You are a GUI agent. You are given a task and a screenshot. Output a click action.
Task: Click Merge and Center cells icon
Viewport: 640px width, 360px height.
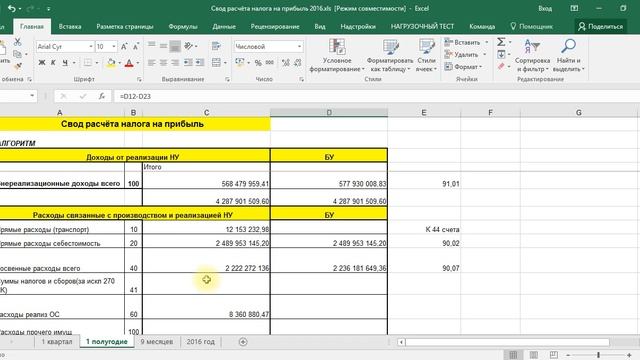click(x=216, y=62)
